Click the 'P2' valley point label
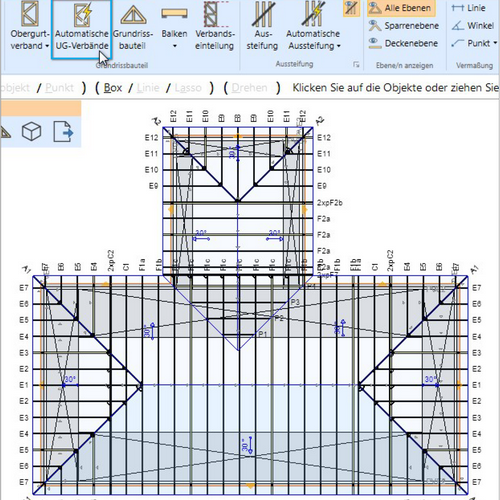500x500 pixels. [279, 318]
